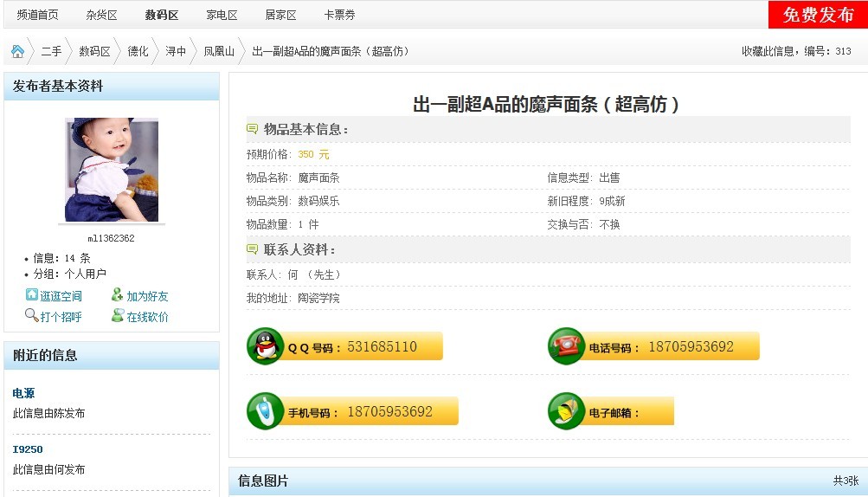Go to 浔中 in the breadcrumb
This screenshot has height=497, width=868.
tap(176, 52)
